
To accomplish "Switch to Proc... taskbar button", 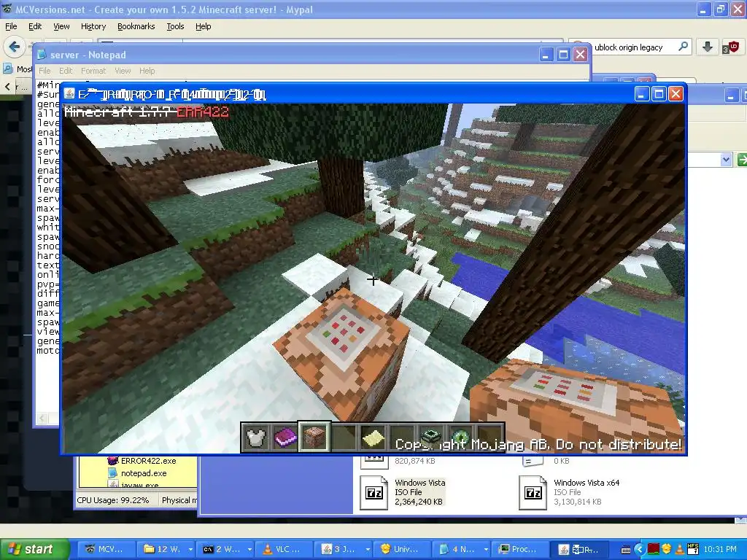I will tap(519, 550).
